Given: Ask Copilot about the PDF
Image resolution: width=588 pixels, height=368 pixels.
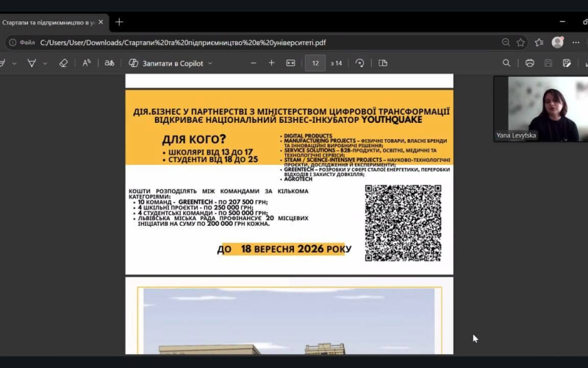Looking at the screenshot, I should pos(166,63).
